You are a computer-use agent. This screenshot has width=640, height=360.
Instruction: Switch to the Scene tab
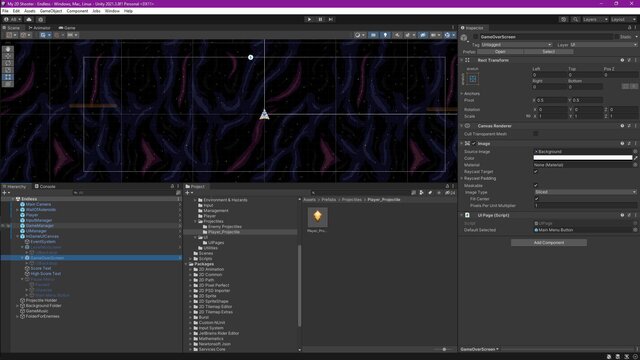click(x=13, y=28)
